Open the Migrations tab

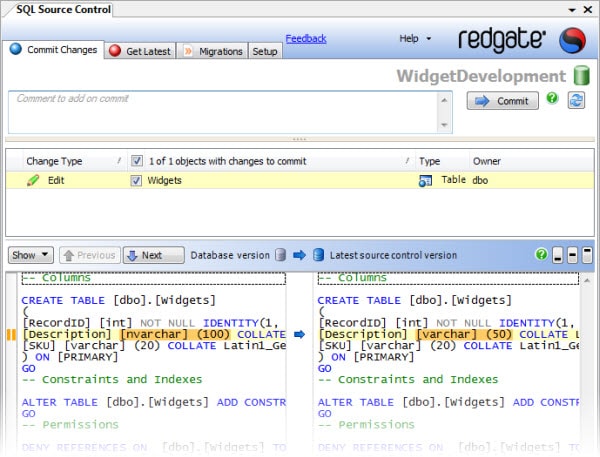tap(213, 51)
